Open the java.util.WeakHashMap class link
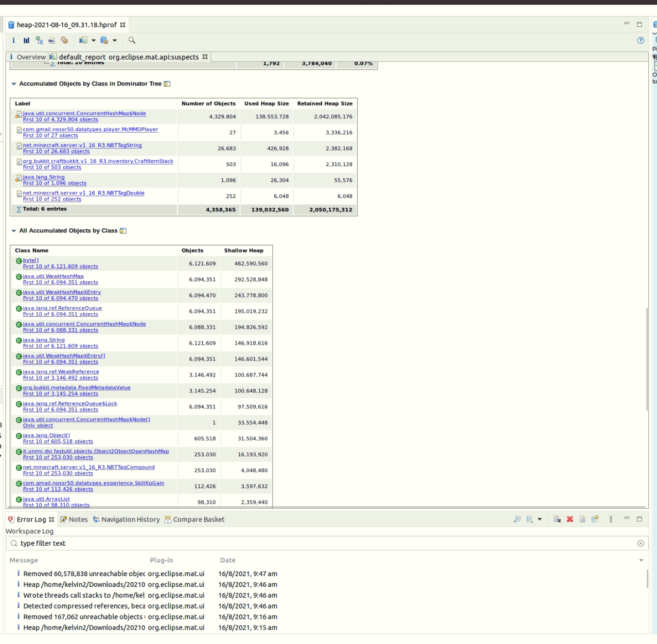 54,277
